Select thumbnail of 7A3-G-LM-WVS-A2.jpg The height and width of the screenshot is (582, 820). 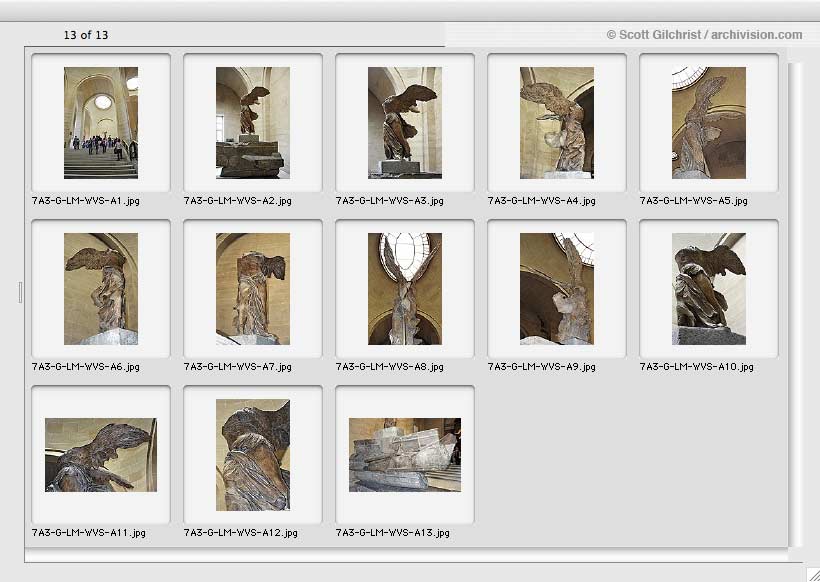point(253,123)
